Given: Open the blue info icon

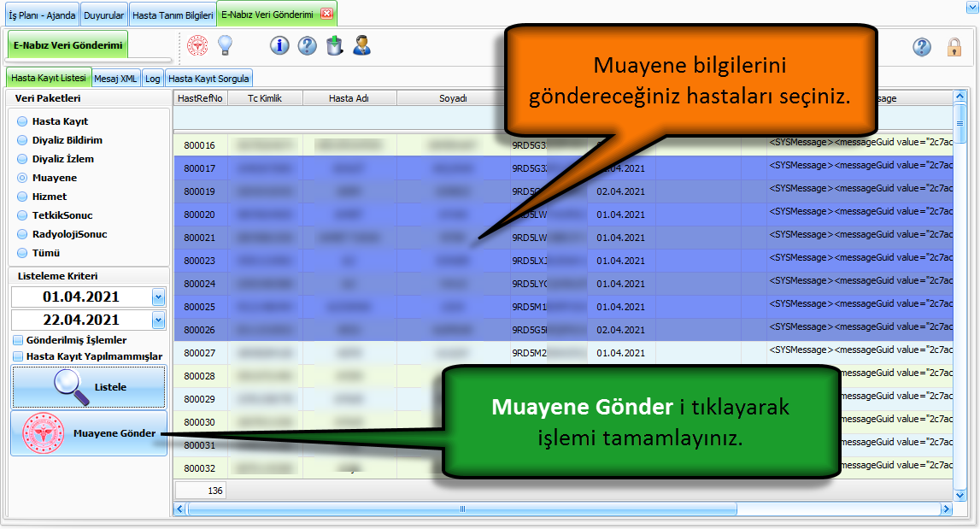Looking at the screenshot, I should click(x=279, y=45).
